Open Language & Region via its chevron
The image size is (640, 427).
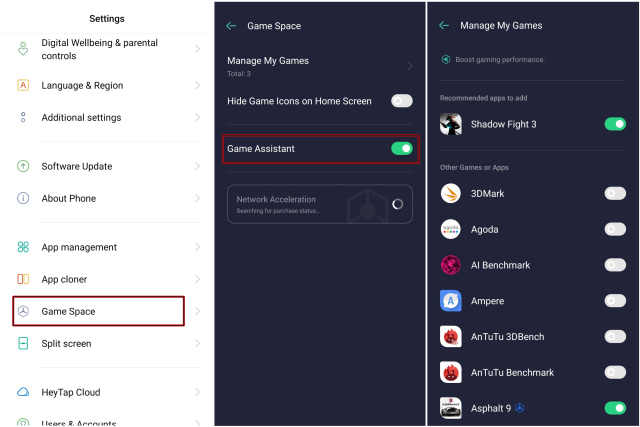(198, 85)
